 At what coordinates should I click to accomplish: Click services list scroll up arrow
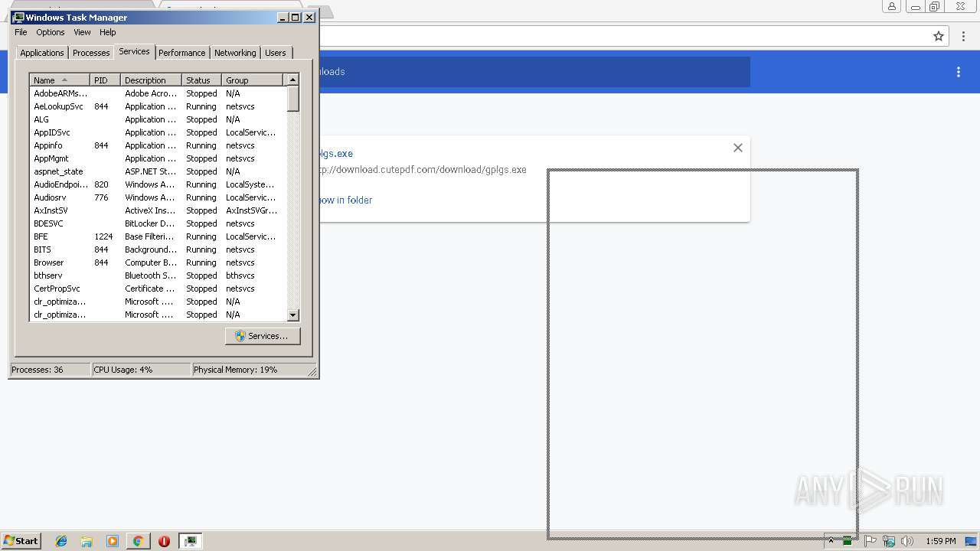pyautogui.click(x=292, y=80)
